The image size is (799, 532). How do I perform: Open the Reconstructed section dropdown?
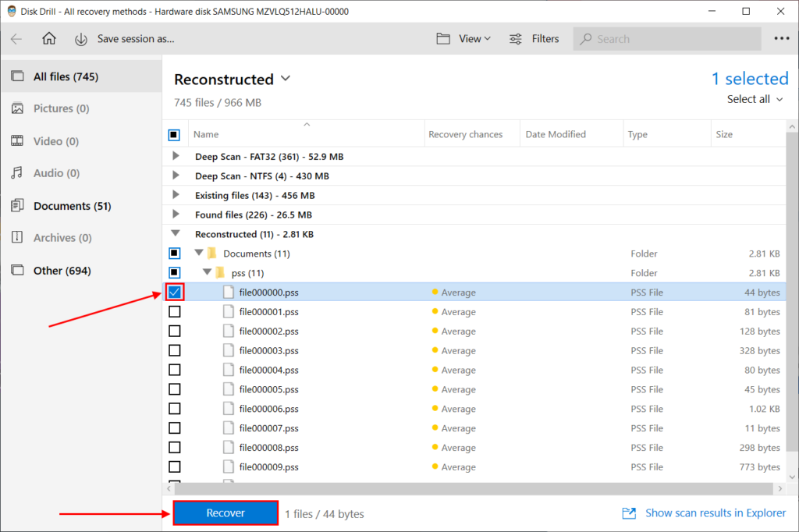click(x=286, y=79)
